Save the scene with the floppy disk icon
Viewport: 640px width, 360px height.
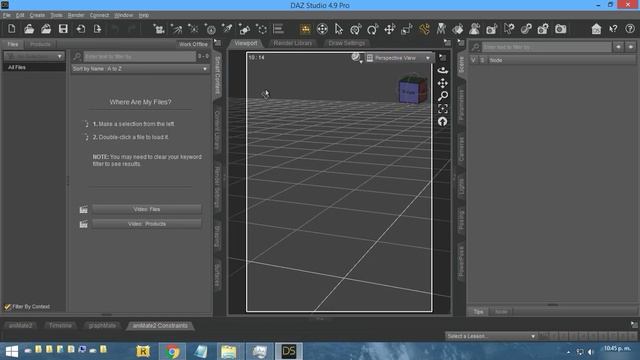pos(63,29)
